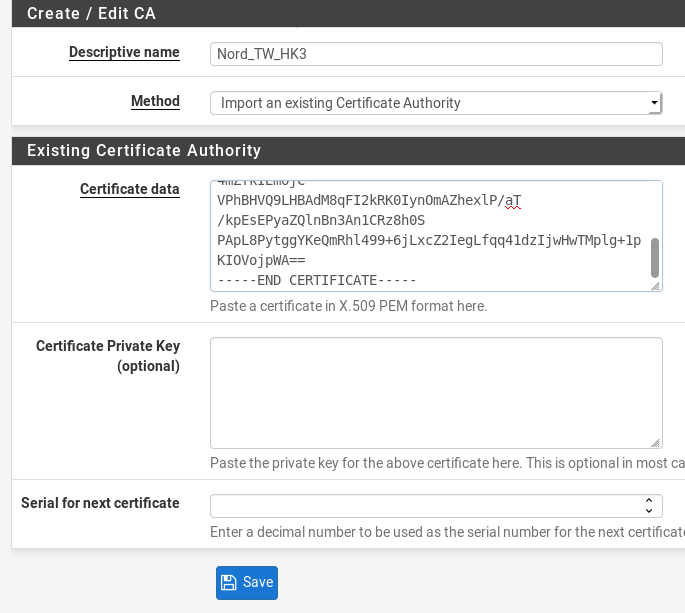Click the Certificate Private Key textarea
The image size is (685, 613).
(436, 393)
